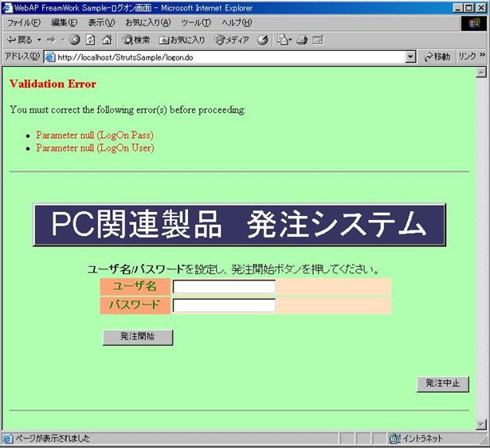The width and height of the screenshot is (490, 448).
Task: Focus the パスワード input field
Action: tap(224, 305)
